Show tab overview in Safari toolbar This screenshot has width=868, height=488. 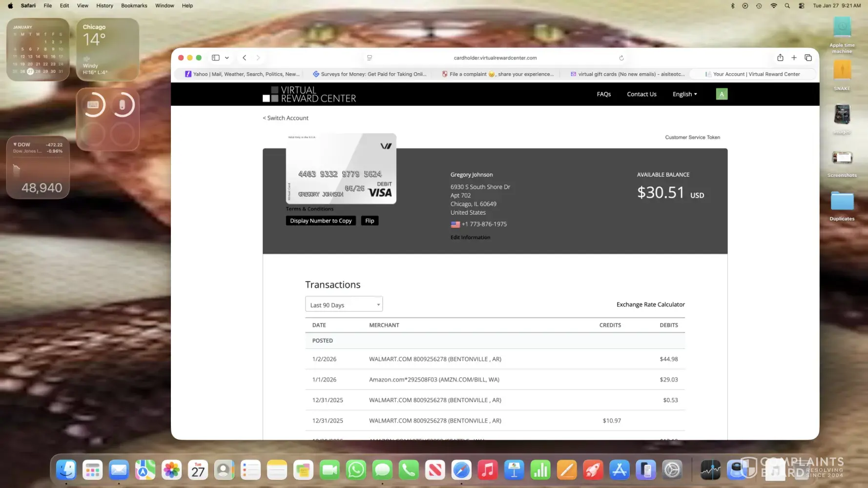coord(808,58)
